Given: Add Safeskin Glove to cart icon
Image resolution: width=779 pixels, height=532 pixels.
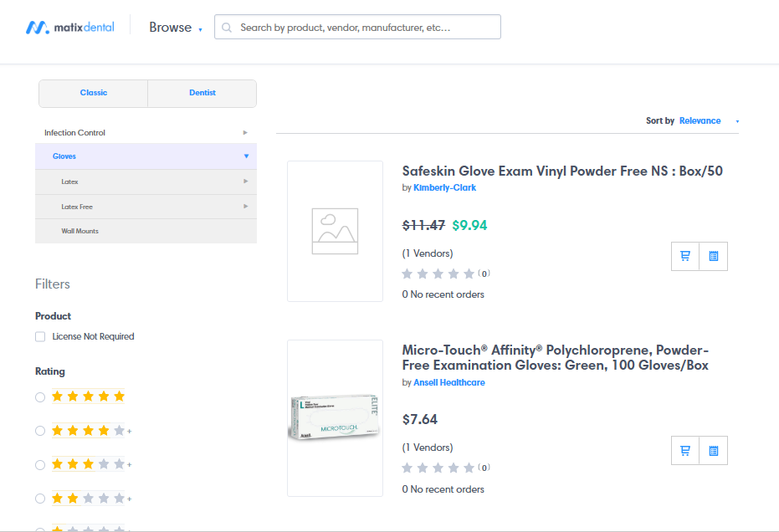Looking at the screenshot, I should pos(685,256).
